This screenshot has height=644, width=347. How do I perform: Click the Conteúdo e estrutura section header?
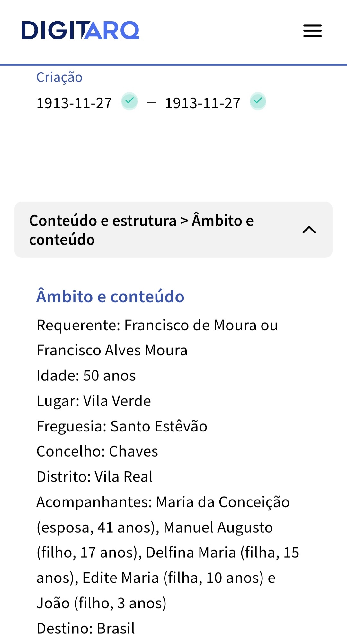point(141,230)
